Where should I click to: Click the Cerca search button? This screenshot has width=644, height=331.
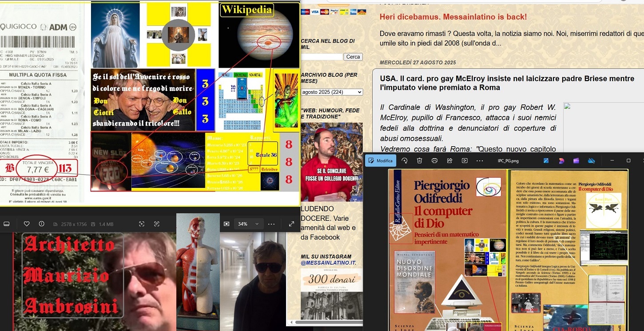click(353, 57)
